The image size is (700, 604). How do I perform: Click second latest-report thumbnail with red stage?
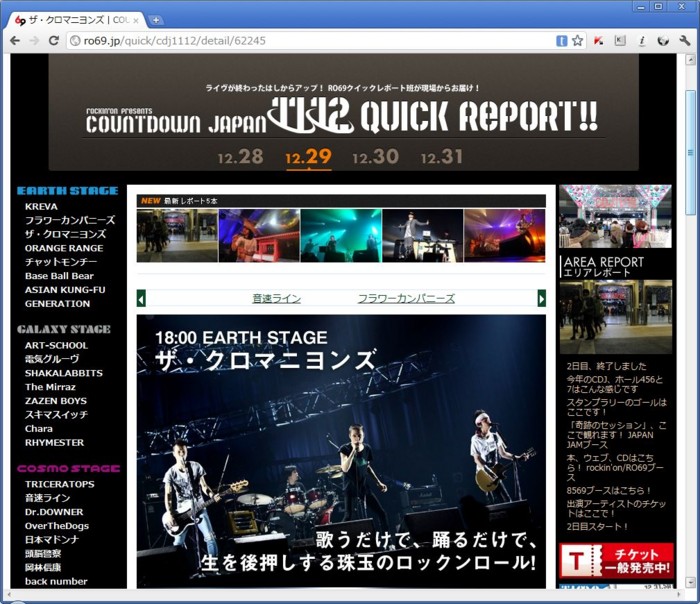click(259, 235)
